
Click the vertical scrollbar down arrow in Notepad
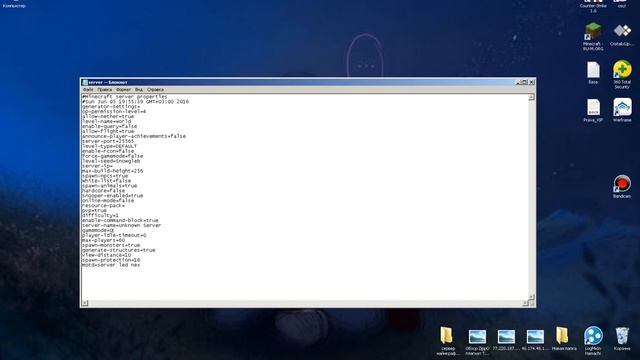[x=531, y=297]
